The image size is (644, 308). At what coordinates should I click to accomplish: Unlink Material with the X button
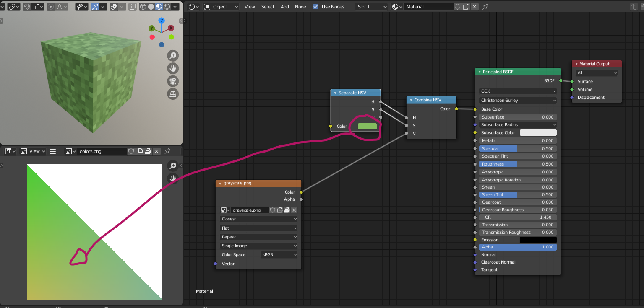point(475,7)
